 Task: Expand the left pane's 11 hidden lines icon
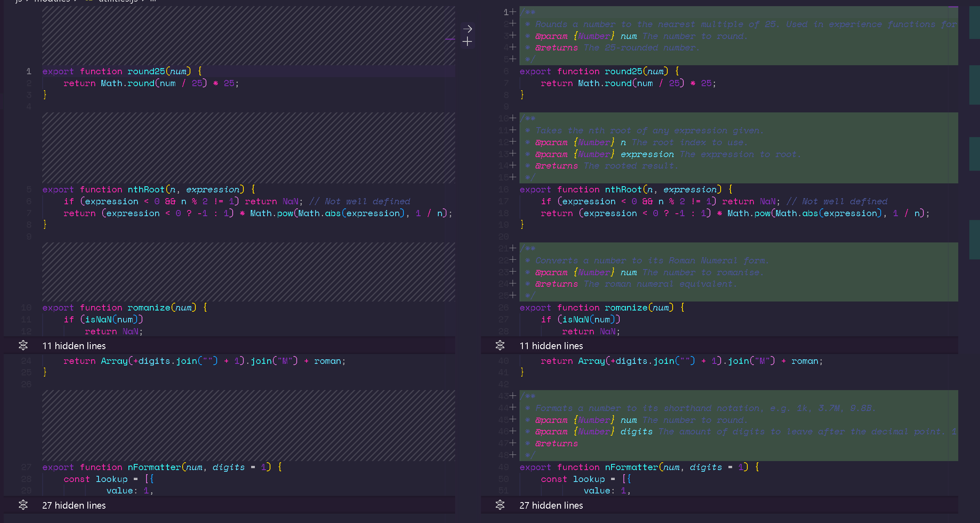click(23, 345)
